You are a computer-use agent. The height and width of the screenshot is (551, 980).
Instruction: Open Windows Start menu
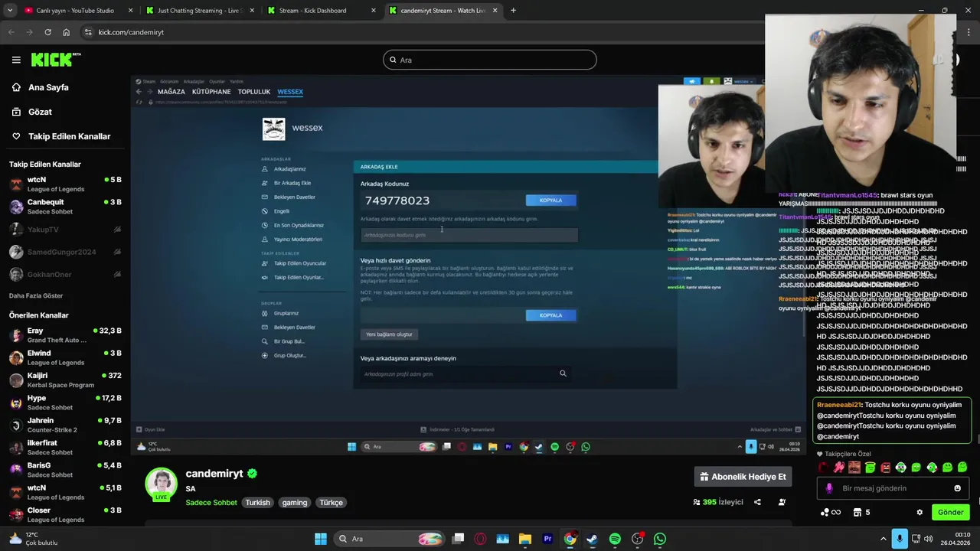coord(321,539)
